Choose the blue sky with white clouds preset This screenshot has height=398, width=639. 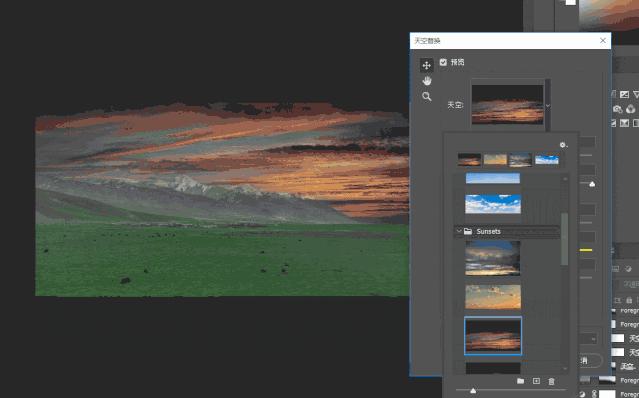pos(493,204)
